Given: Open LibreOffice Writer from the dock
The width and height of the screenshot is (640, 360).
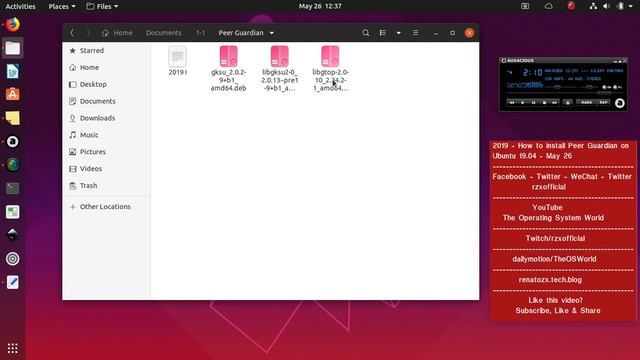Looking at the screenshot, I should click(13, 71).
